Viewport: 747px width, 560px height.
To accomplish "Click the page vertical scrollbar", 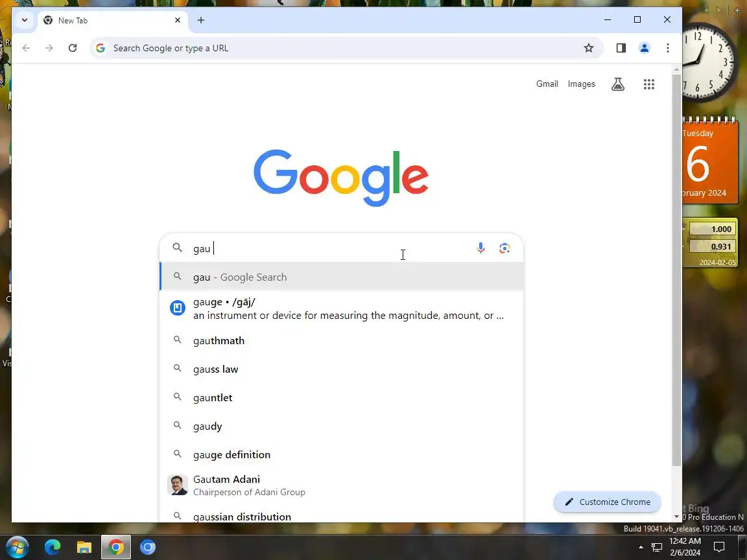I will 676,270.
